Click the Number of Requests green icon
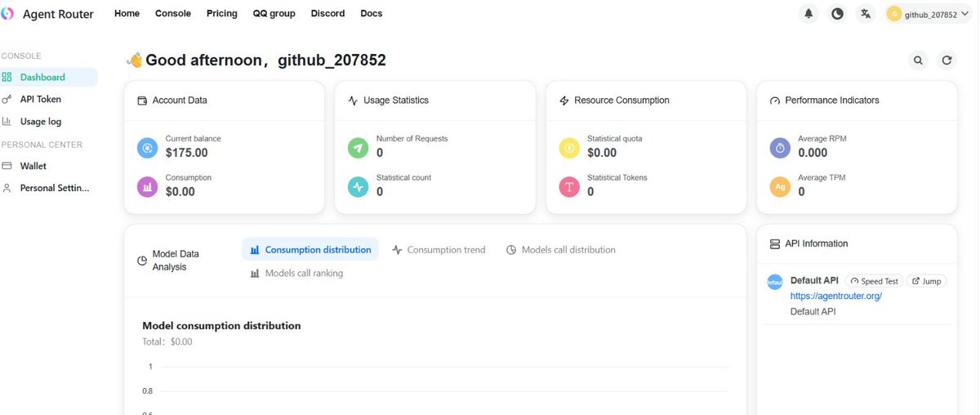Image resolution: width=980 pixels, height=415 pixels. pos(359,148)
